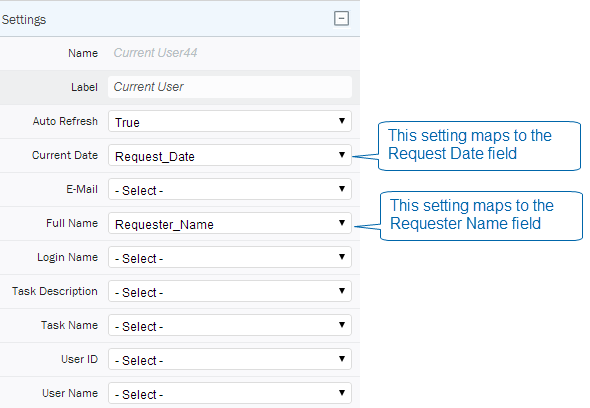Open the Task Description dropdown
The width and height of the screenshot is (590, 408).
[x=230, y=291]
